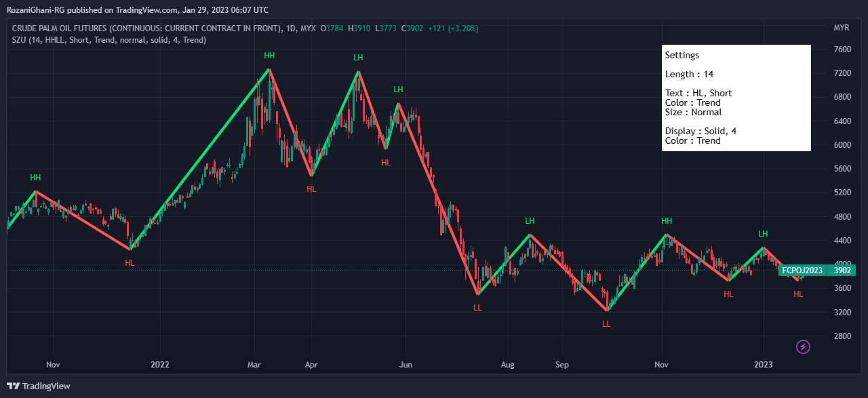Click the 'Length : 14' setting text
This screenshot has width=868, height=398.
[x=689, y=74]
